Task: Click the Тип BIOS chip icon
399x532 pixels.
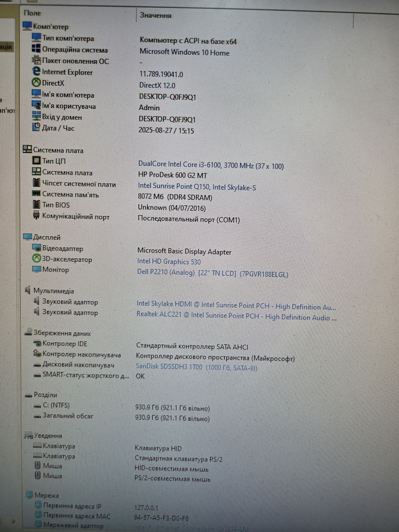Action: coord(36,204)
